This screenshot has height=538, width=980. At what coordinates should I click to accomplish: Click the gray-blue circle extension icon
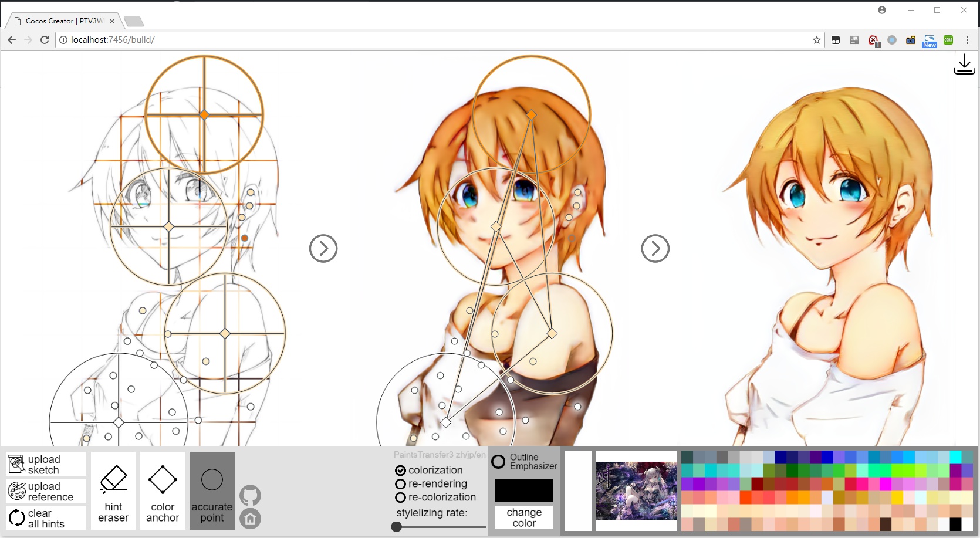tap(892, 40)
